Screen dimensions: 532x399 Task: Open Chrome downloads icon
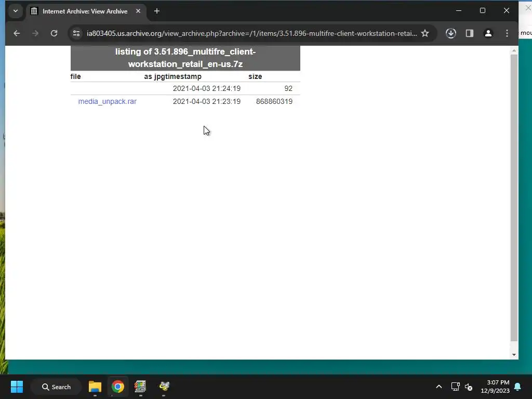click(451, 33)
